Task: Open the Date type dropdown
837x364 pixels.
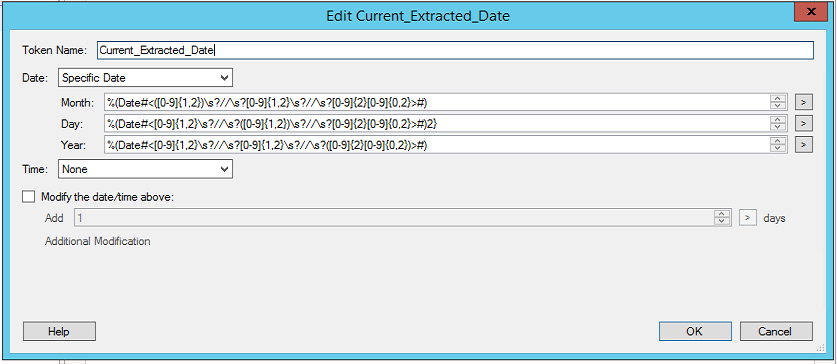Action: (x=145, y=77)
